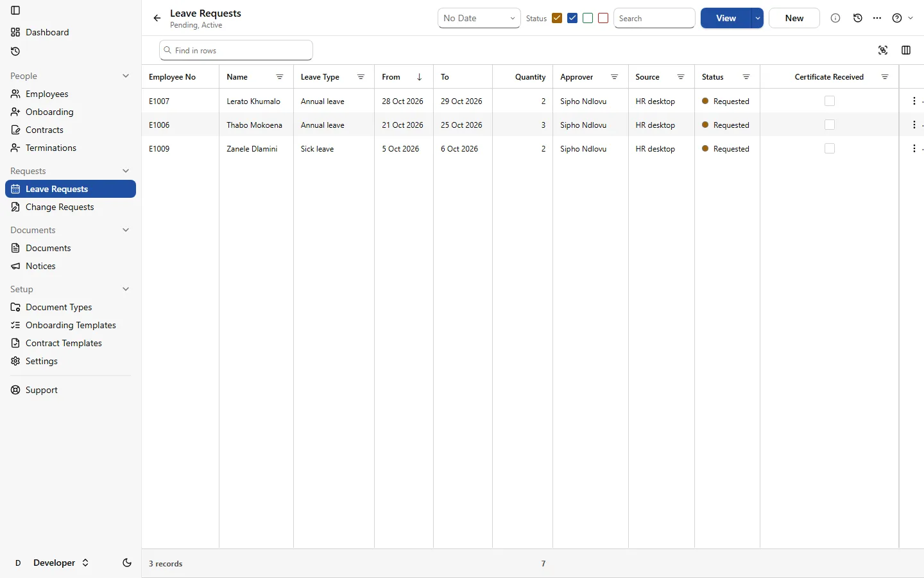Go to Employees in the sidebar
The width and height of the screenshot is (924, 578).
(71, 94)
